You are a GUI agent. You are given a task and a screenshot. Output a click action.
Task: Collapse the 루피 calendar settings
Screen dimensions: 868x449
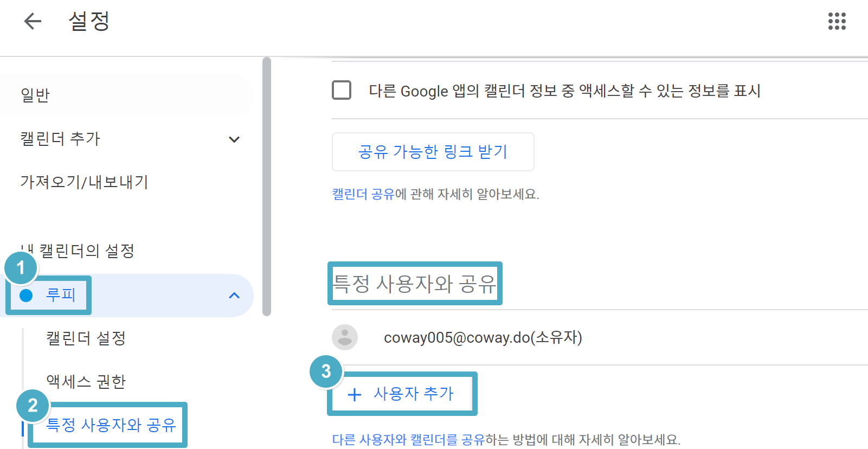pyautogui.click(x=234, y=296)
